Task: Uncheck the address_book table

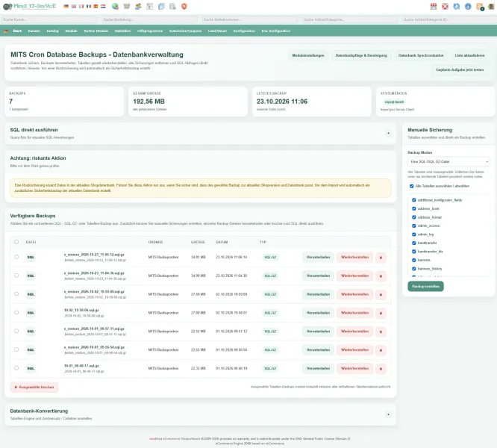Action: [413, 208]
